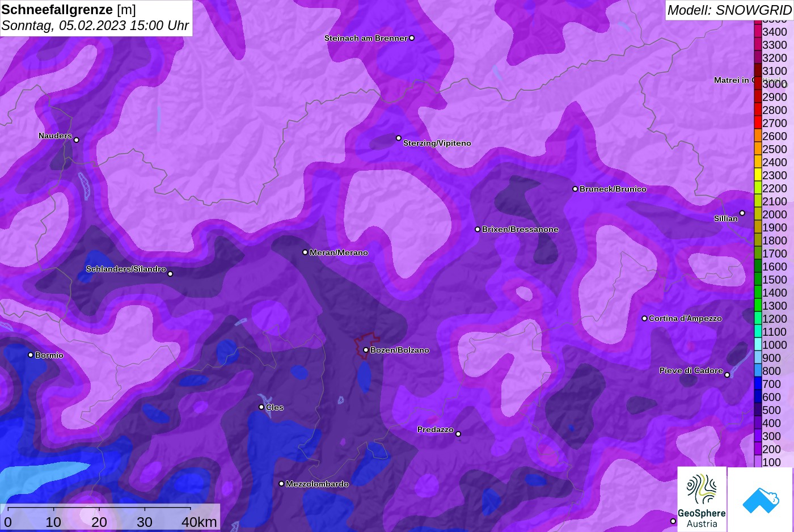Click the Cortina d'Ampezzo marker

pyautogui.click(x=644, y=318)
